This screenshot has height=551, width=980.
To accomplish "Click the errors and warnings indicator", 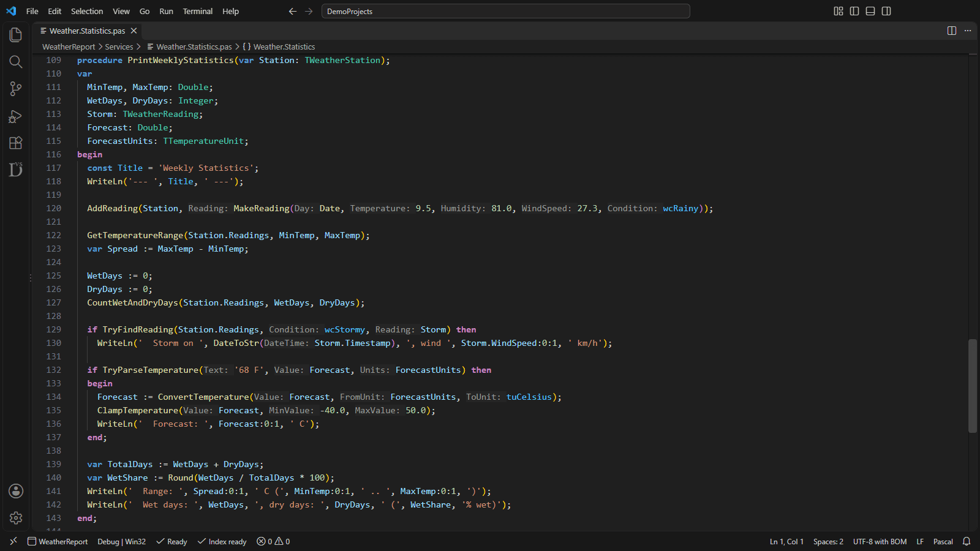I will pos(273,541).
